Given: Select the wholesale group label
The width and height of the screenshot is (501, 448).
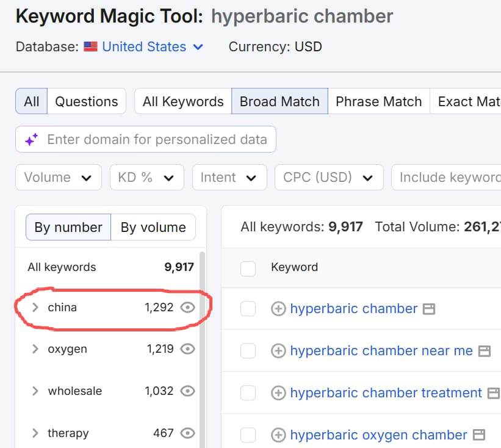Looking at the screenshot, I should (x=75, y=391).
